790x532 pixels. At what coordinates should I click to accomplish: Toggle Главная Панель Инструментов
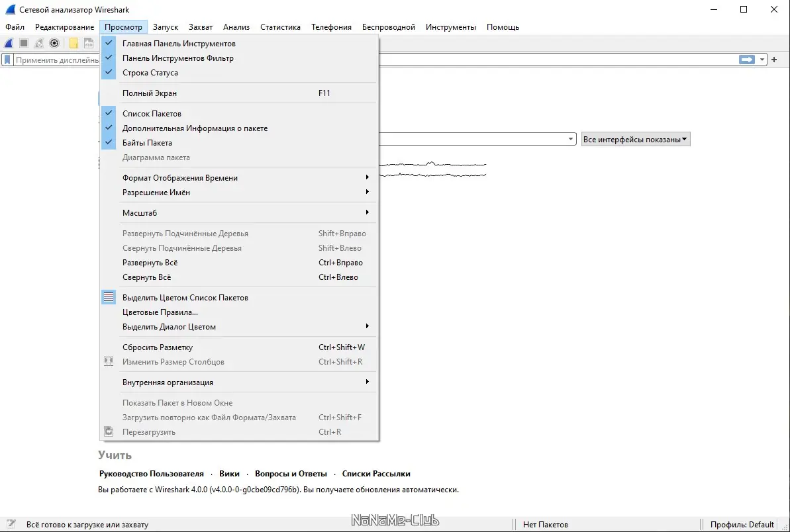click(x=238, y=43)
